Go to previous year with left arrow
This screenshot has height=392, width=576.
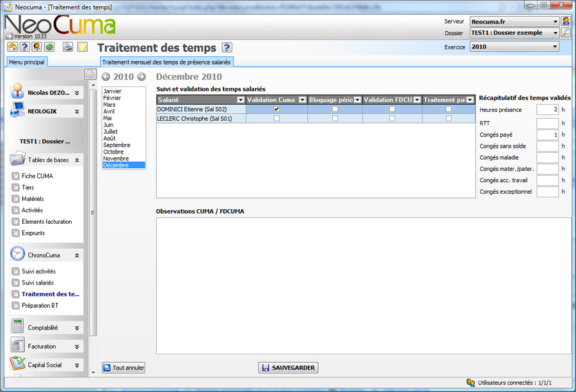pyautogui.click(x=106, y=76)
